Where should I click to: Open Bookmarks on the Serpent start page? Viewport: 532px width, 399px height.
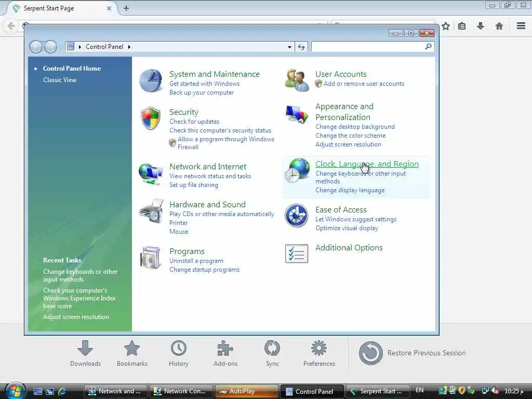[x=132, y=353]
